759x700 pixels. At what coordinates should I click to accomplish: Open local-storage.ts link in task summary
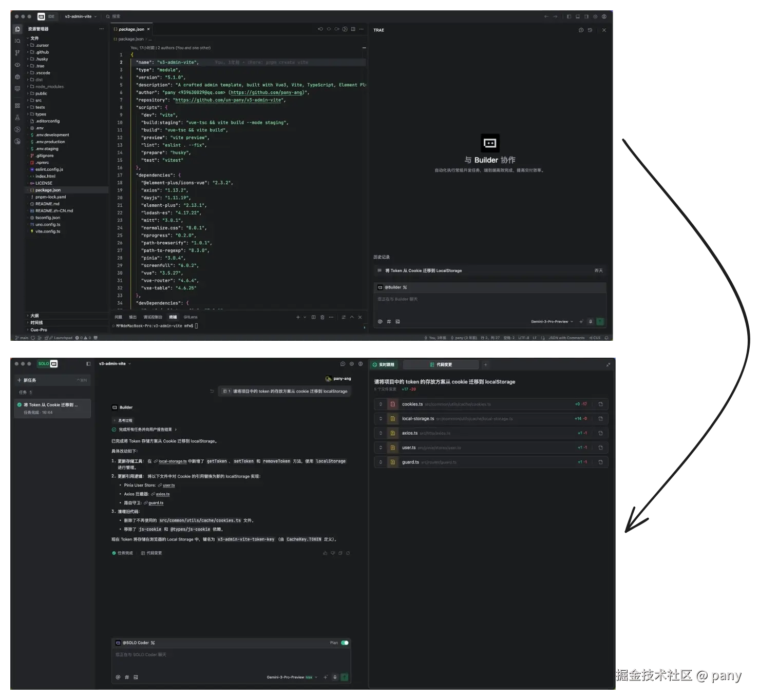tap(173, 461)
